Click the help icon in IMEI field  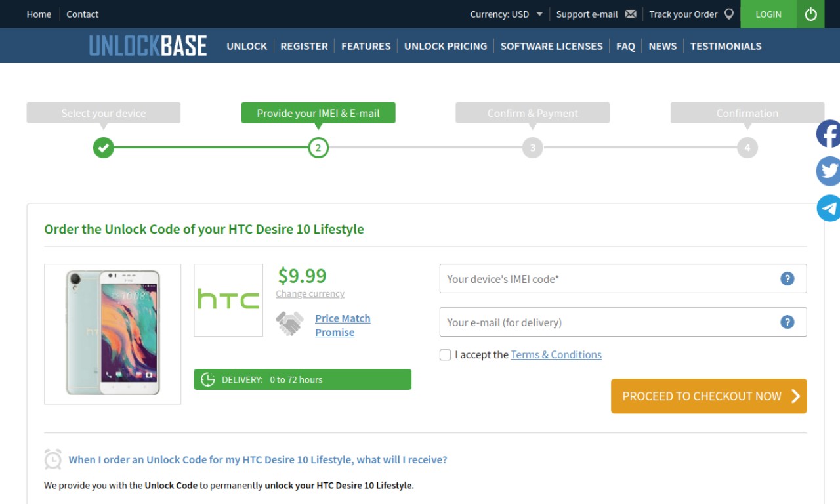tap(787, 279)
